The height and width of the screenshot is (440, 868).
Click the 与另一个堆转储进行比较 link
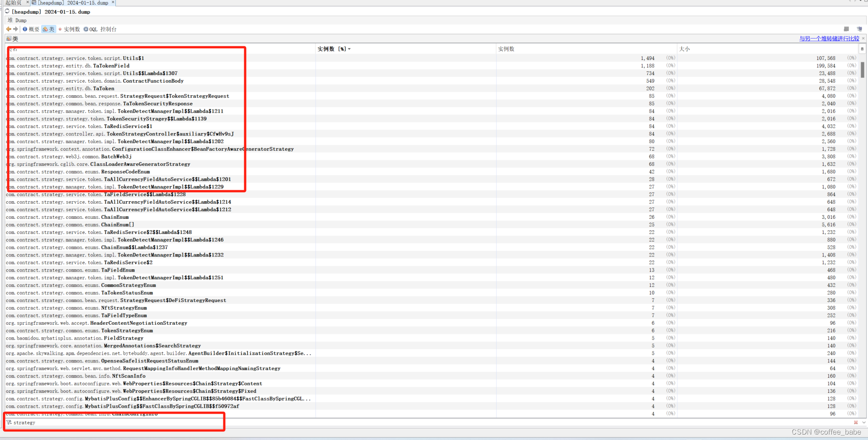click(x=829, y=39)
